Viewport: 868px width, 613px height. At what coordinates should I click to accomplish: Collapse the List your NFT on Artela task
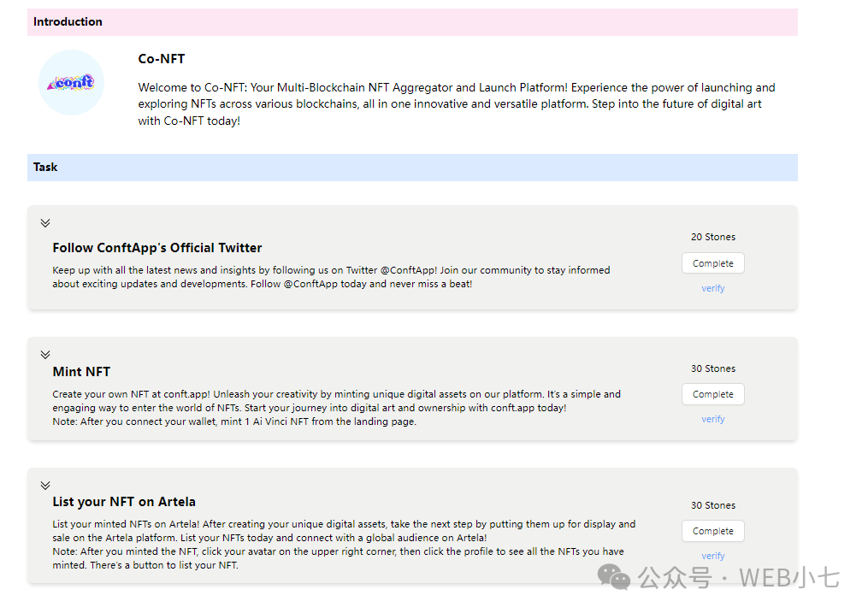(x=45, y=486)
